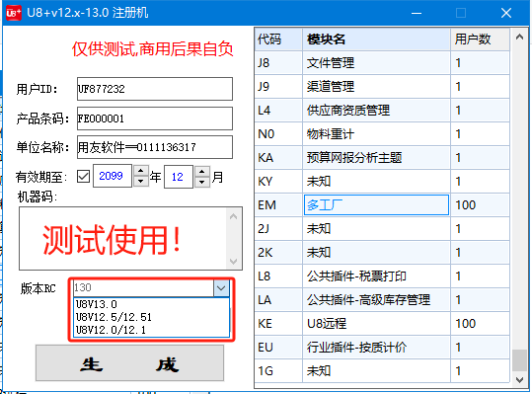Click module table scrollbar up arrow
The height and width of the screenshot is (394, 532).
pyautogui.click(x=519, y=37)
